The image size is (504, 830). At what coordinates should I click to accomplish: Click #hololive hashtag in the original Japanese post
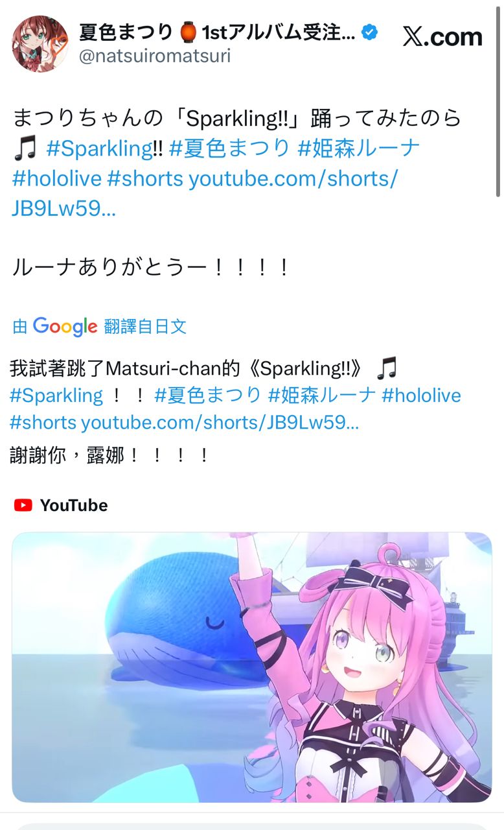pyautogui.click(x=56, y=178)
